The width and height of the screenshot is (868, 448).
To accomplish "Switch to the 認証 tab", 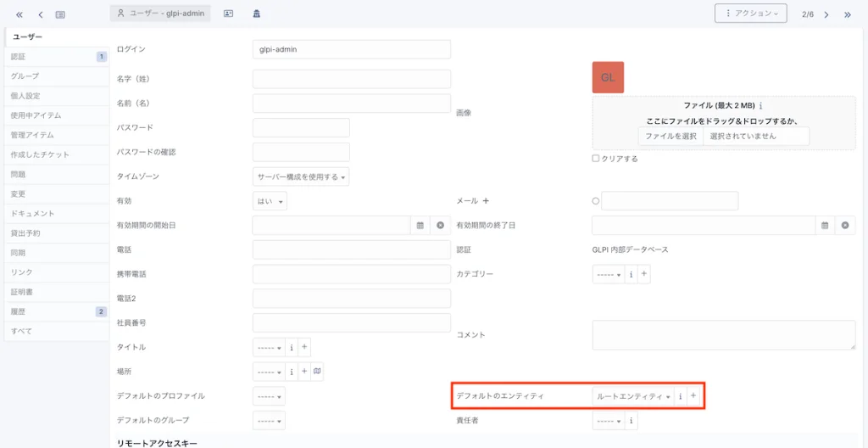I will 57,56.
